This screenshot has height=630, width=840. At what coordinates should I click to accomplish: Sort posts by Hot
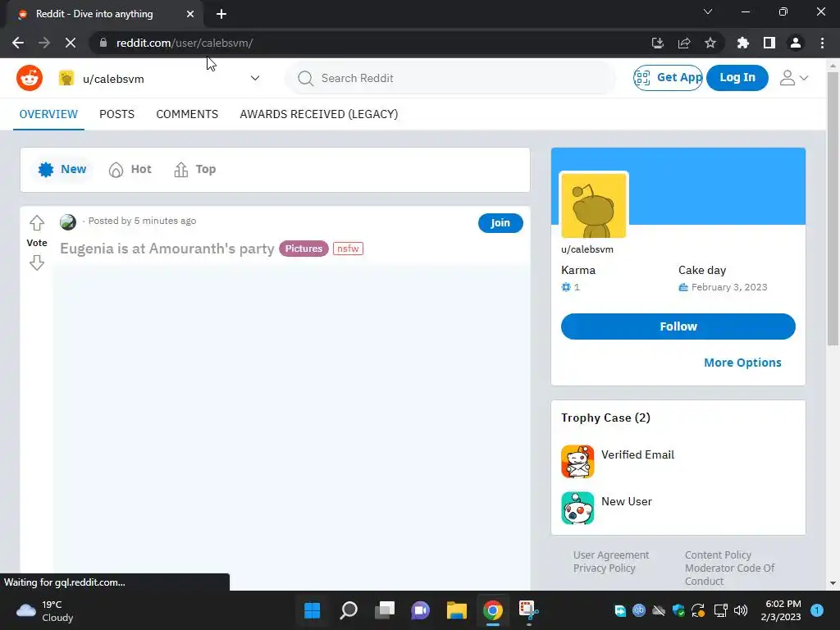(130, 169)
